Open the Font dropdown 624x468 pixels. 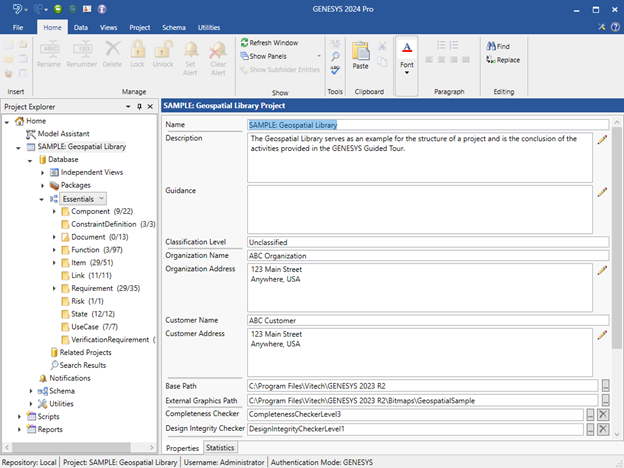tap(407, 66)
